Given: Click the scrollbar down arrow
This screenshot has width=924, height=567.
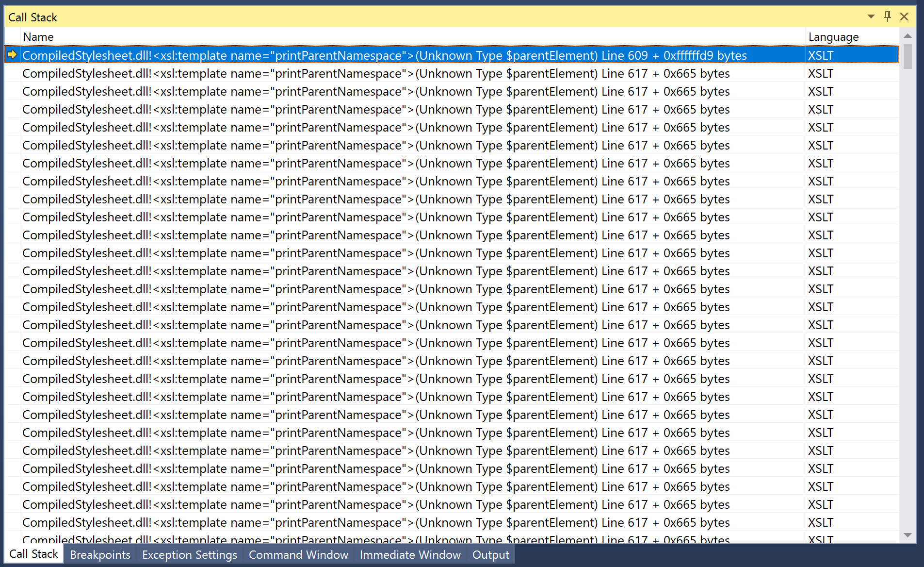Looking at the screenshot, I should 908,536.
